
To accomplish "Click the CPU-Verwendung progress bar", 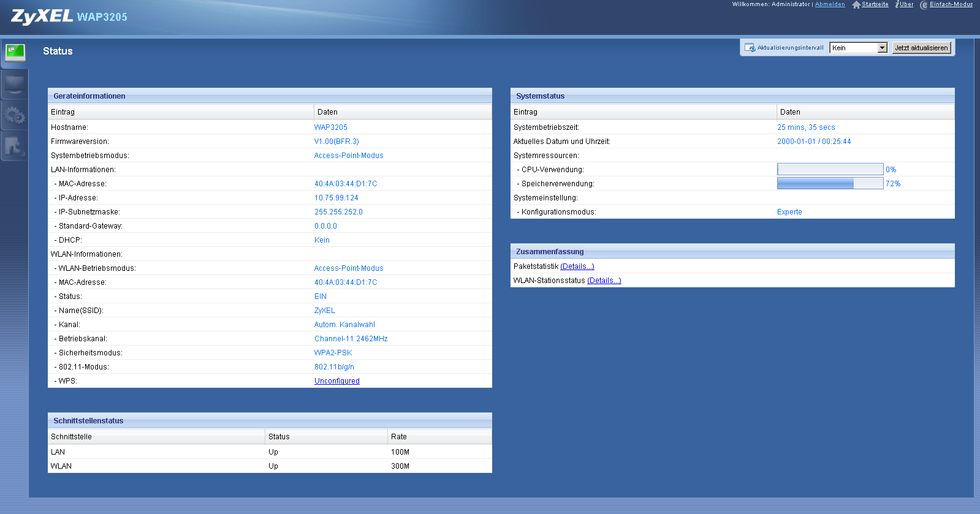I will (830, 169).
